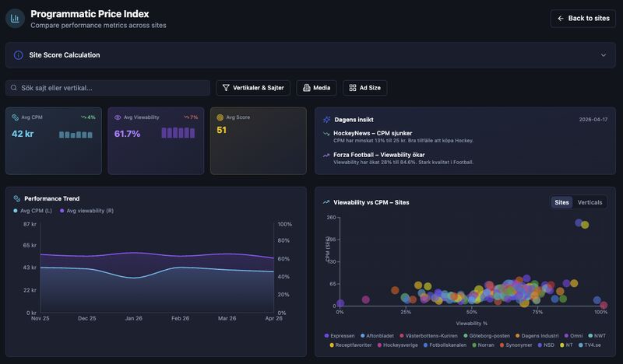Toggle the Hockeysverige legend entry
The width and height of the screenshot is (623, 364).
[397, 345]
